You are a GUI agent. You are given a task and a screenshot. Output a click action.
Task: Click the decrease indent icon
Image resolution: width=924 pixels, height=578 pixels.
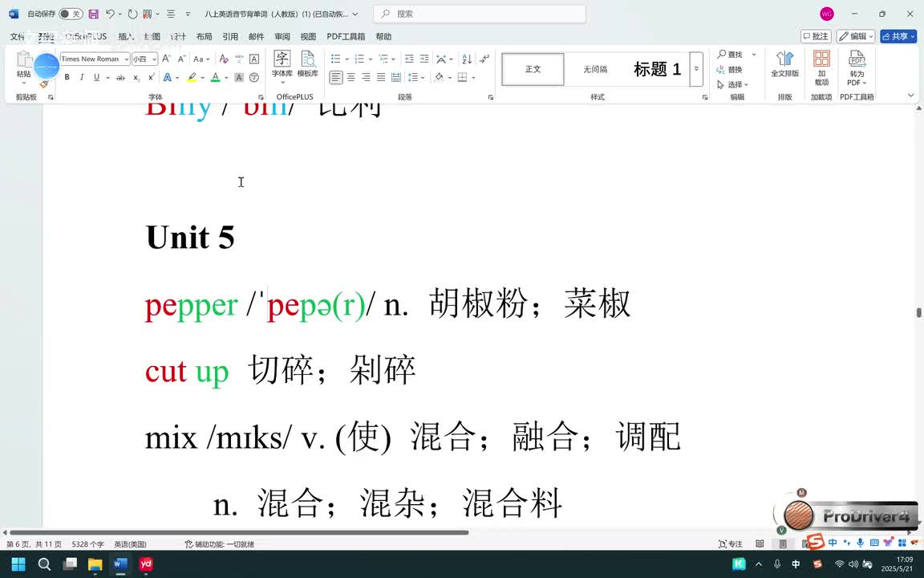409,59
